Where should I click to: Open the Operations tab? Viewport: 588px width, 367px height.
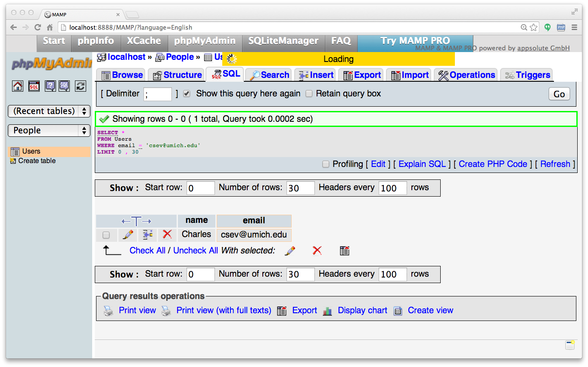coord(466,75)
